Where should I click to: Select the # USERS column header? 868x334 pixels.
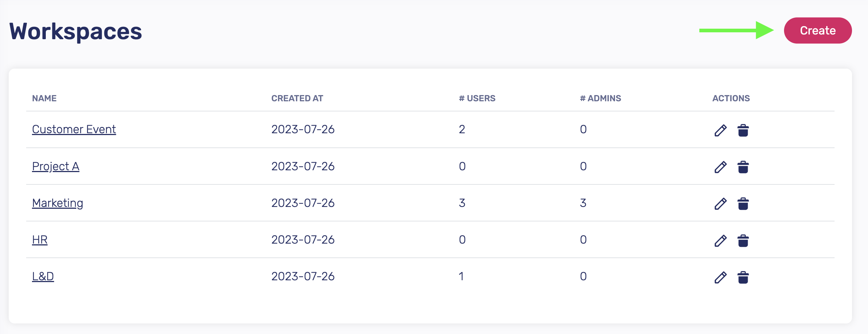[x=477, y=98]
